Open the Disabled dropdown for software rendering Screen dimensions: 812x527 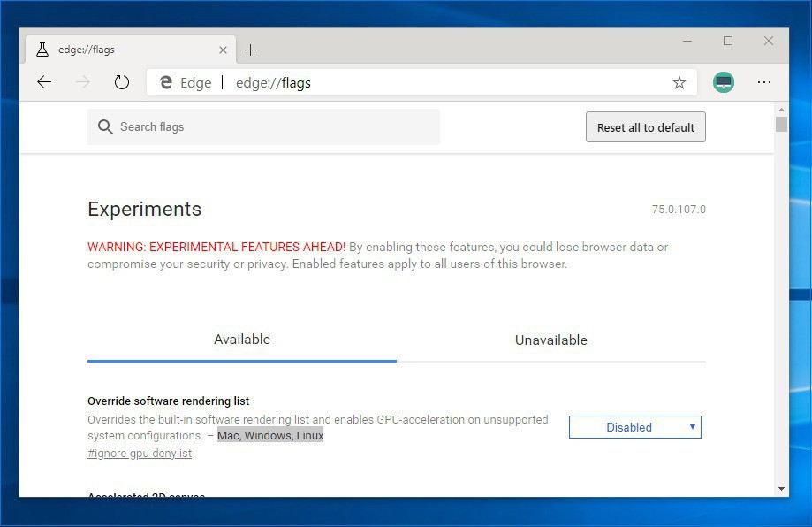(635, 427)
